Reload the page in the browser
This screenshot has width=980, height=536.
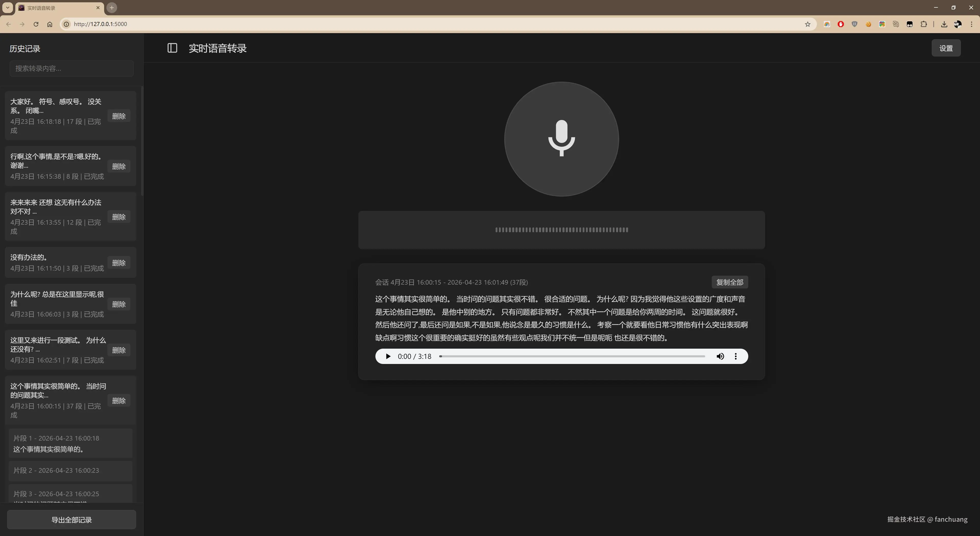pos(36,24)
